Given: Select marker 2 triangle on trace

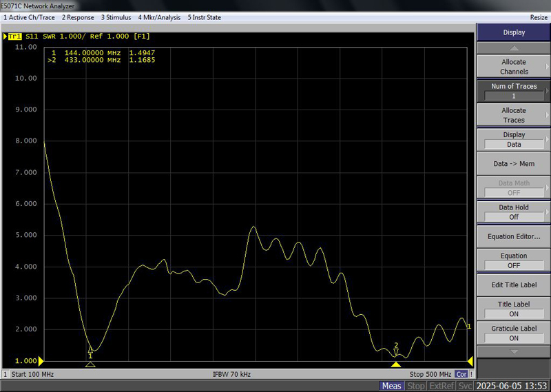Looking at the screenshot, I should pos(396,352).
